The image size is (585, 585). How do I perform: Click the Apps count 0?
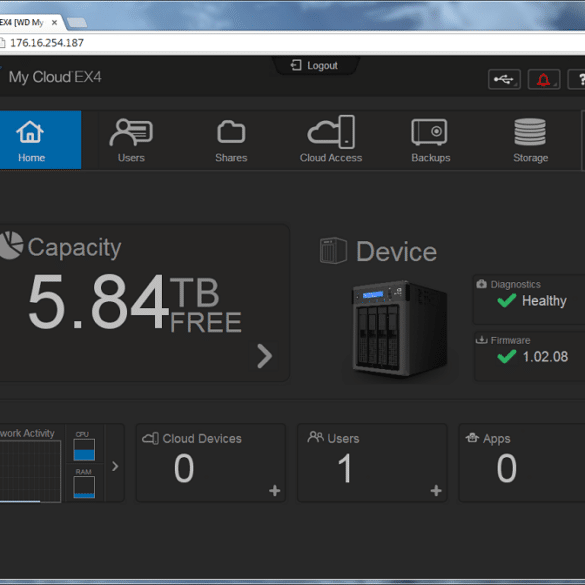[506, 468]
